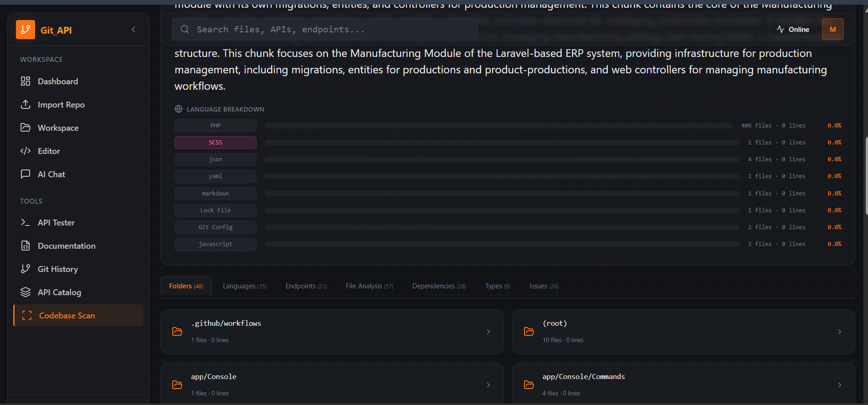868x405 pixels.
Task: Select the Git Config language tag
Action: (x=216, y=227)
